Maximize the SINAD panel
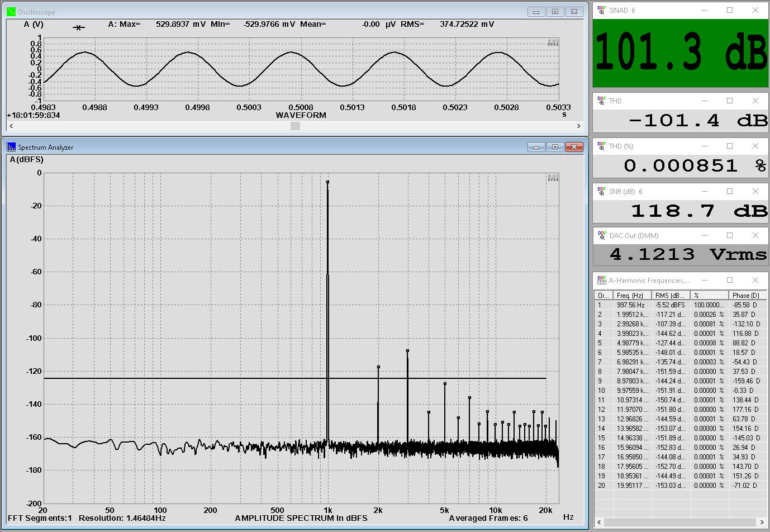The width and height of the screenshot is (770, 532). (x=730, y=10)
